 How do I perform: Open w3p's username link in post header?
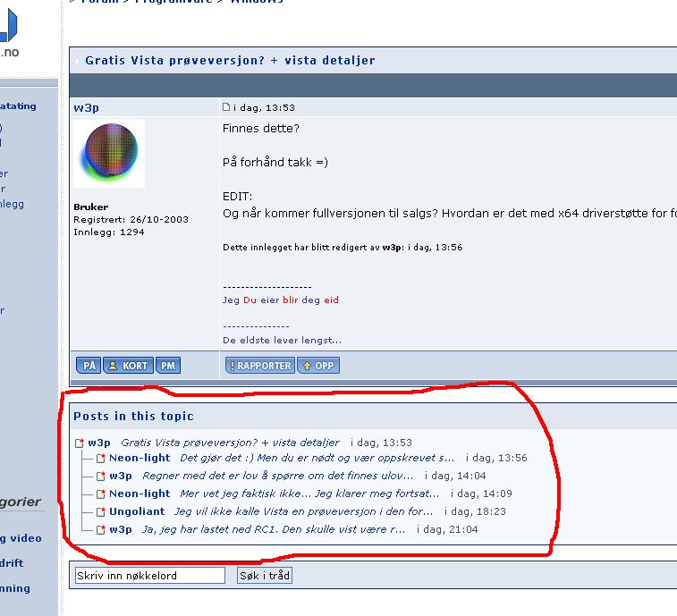click(87, 107)
